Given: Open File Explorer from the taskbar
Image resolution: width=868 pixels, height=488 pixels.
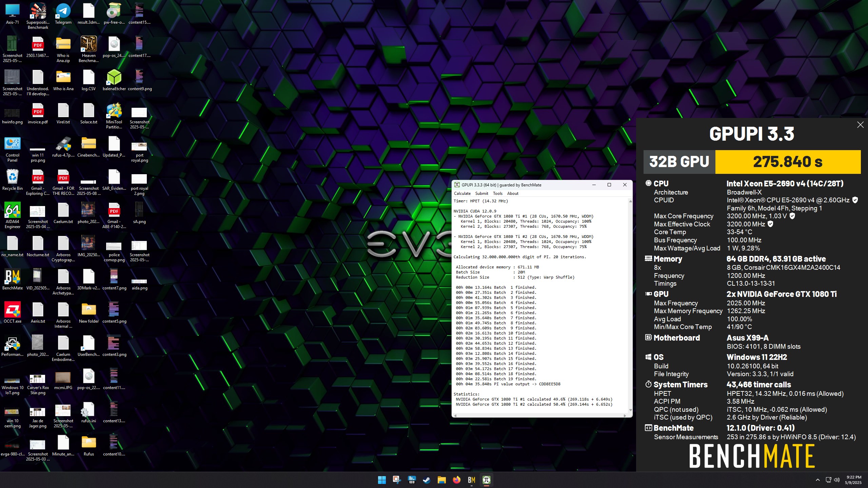Looking at the screenshot, I should pyautogui.click(x=441, y=480).
